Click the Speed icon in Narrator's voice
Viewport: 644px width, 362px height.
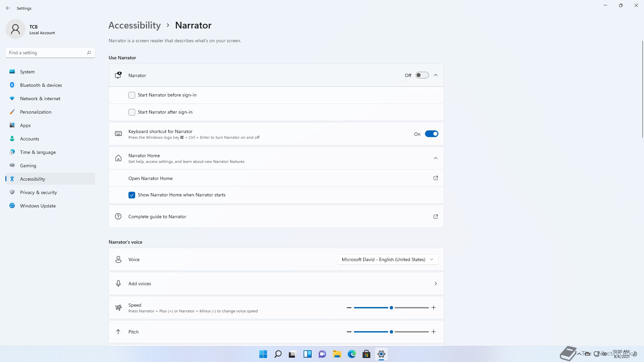coord(118,308)
